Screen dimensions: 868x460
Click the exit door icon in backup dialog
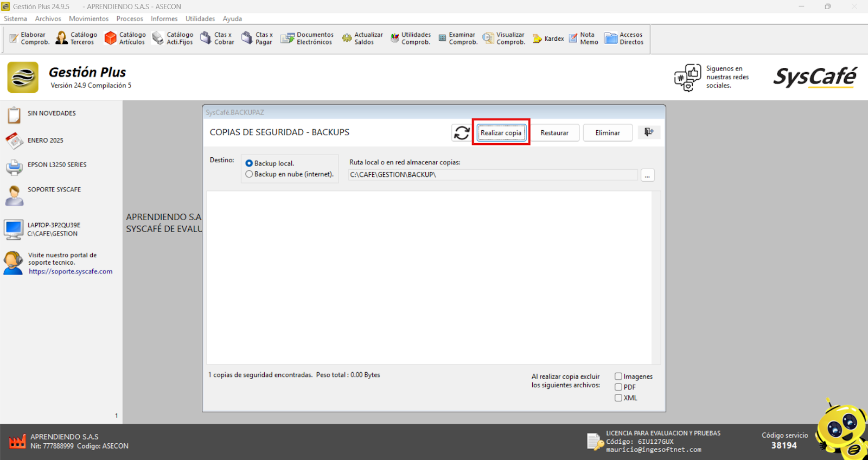point(648,132)
